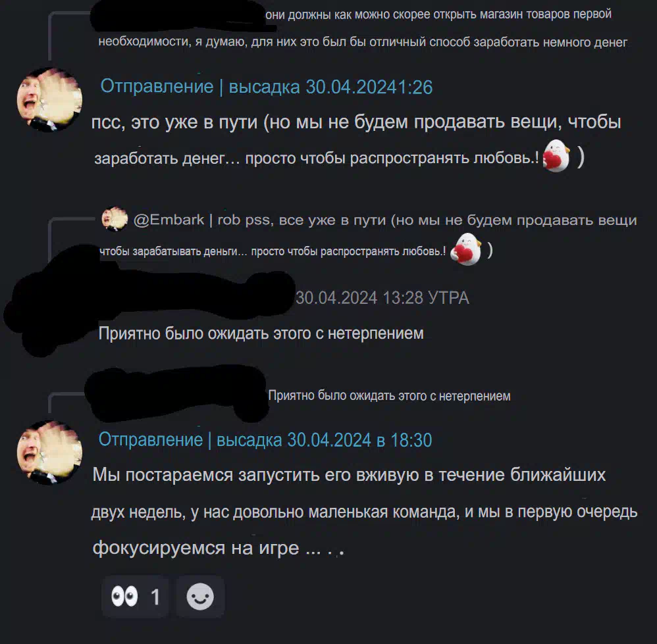Click the small avatar in the @Embark reply preview
The width and height of the screenshot is (657, 644).
(x=115, y=219)
